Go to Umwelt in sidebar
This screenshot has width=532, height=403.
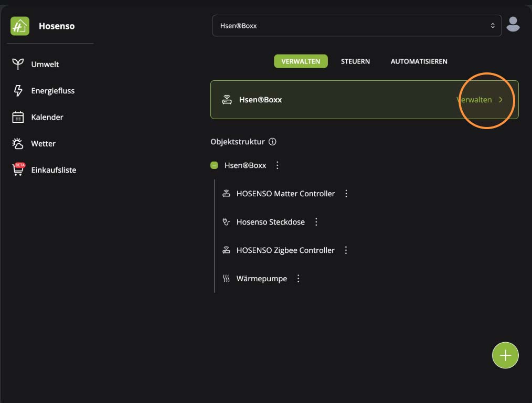pyautogui.click(x=45, y=64)
